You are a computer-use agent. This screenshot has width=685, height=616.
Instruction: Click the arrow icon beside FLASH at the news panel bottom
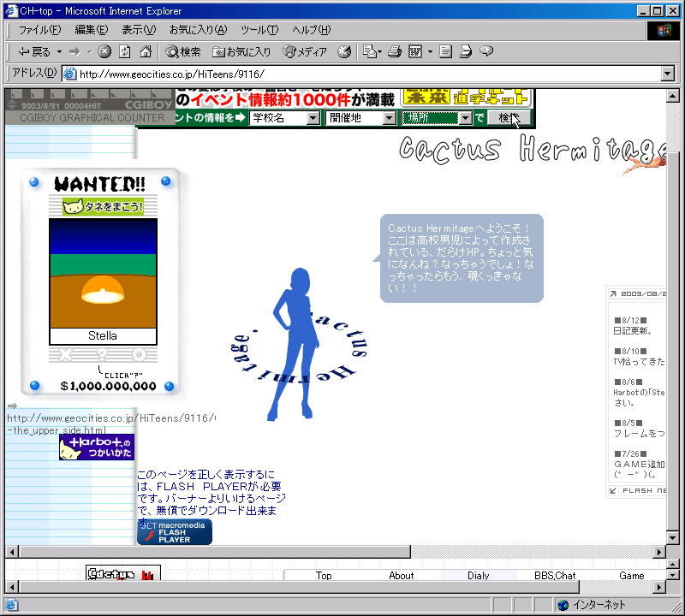click(x=613, y=491)
